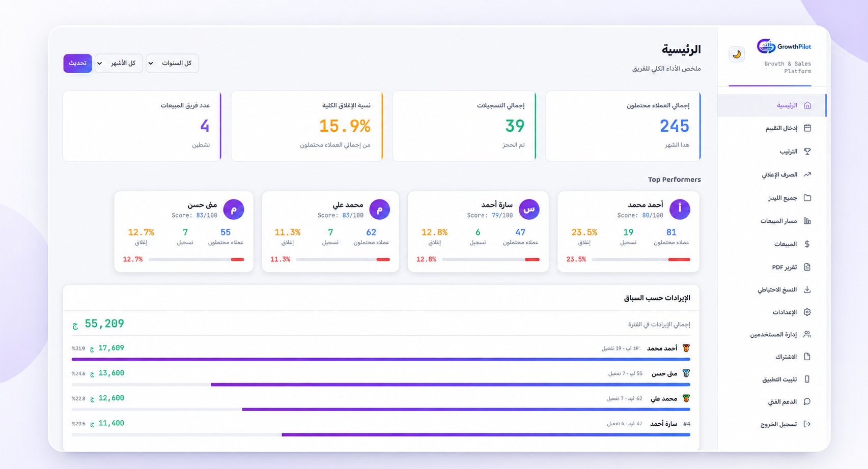This screenshot has width=868, height=469.
Task: Click the home icon beside الرئيسية
Action: tap(807, 105)
